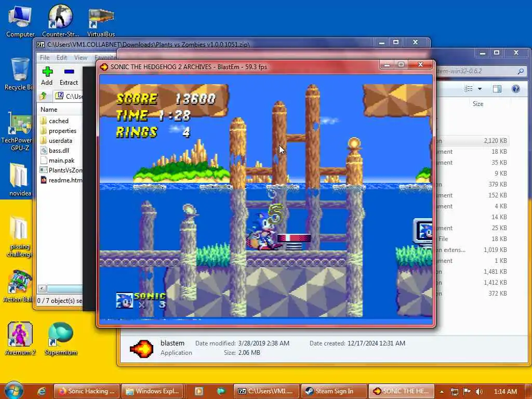Launch the Supermium browser shortcut
This screenshot has width=532, height=399.
tap(60, 339)
